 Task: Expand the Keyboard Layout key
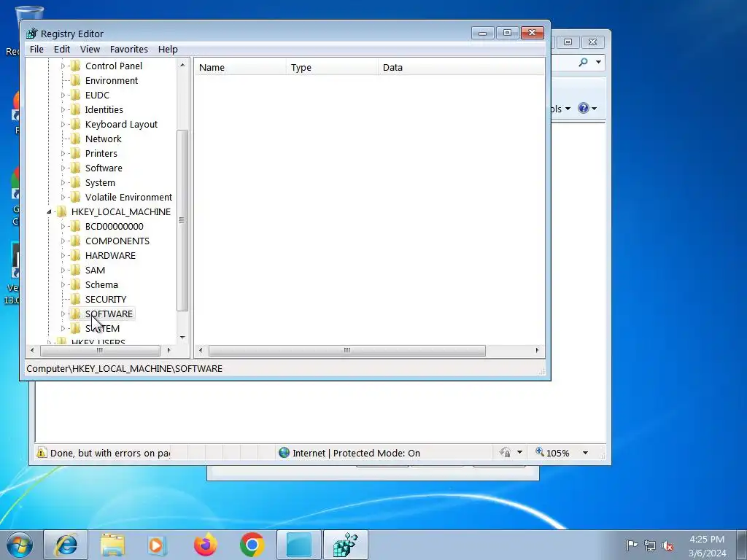pos(63,124)
